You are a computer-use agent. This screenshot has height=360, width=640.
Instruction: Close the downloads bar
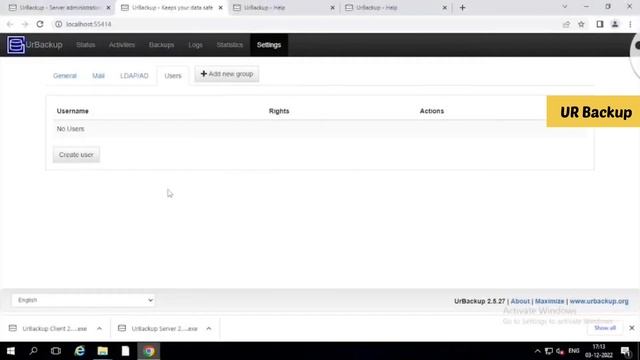[x=631, y=328]
